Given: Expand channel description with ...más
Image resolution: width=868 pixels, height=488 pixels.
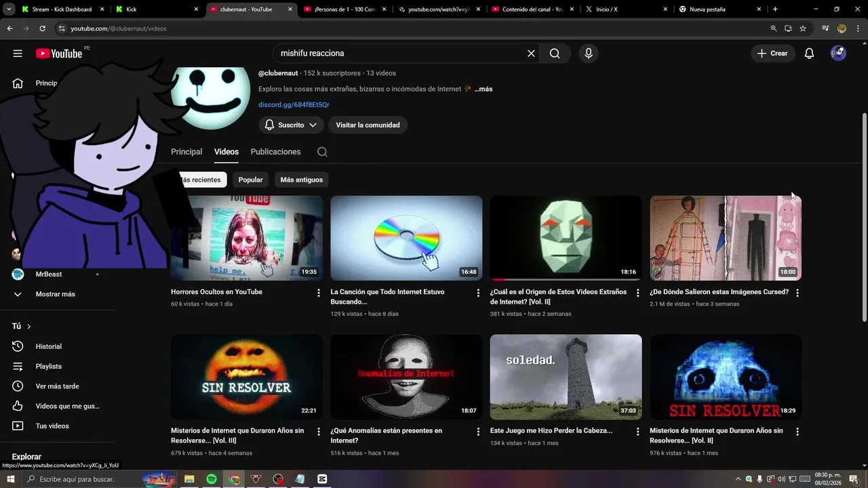Looking at the screenshot, I should coord(484,89).
